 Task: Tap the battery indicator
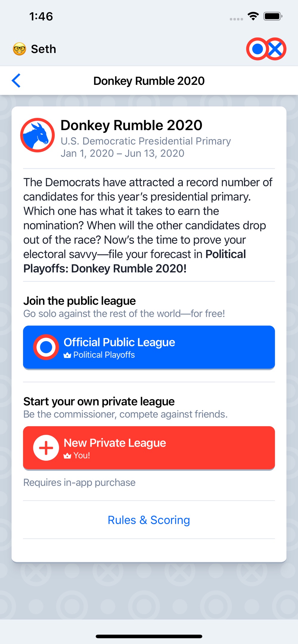click(x=273, y=16)
